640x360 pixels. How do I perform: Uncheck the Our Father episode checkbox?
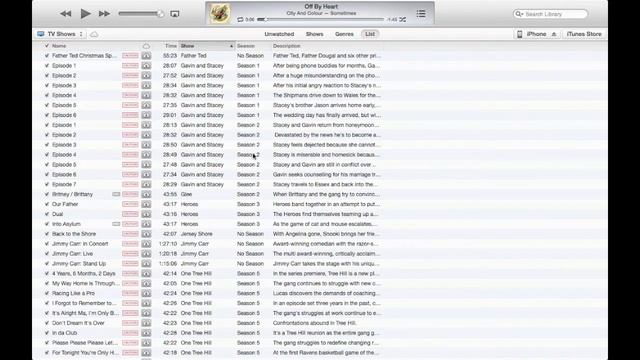click(47, 204)
